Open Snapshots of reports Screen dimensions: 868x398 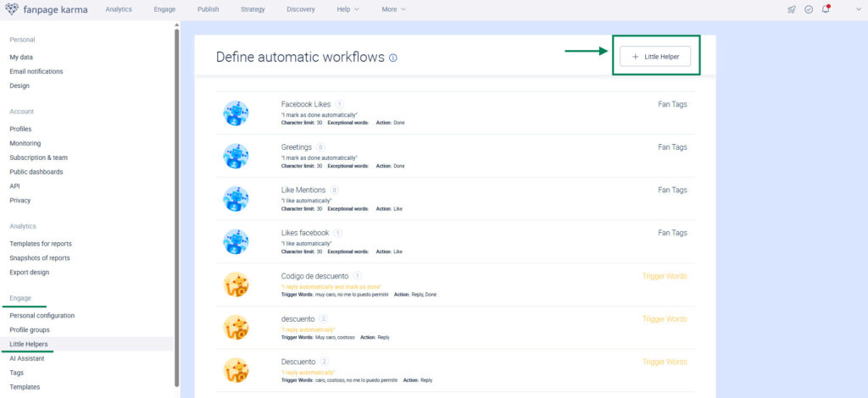pos(39,258)
